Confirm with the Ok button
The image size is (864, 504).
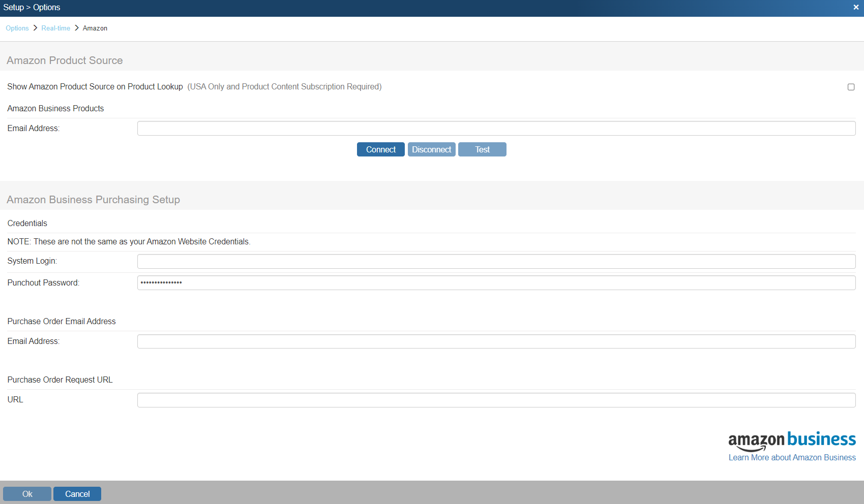27,494
